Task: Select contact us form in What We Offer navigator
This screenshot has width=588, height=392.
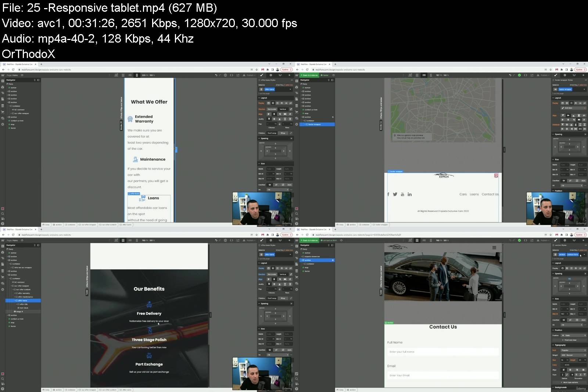Action: click(17, 121)
